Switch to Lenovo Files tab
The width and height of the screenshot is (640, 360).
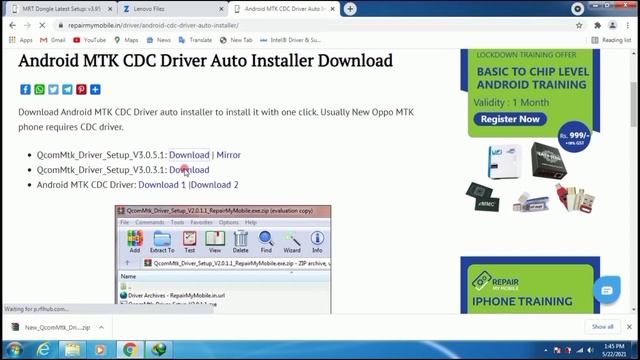click(172, 9)
